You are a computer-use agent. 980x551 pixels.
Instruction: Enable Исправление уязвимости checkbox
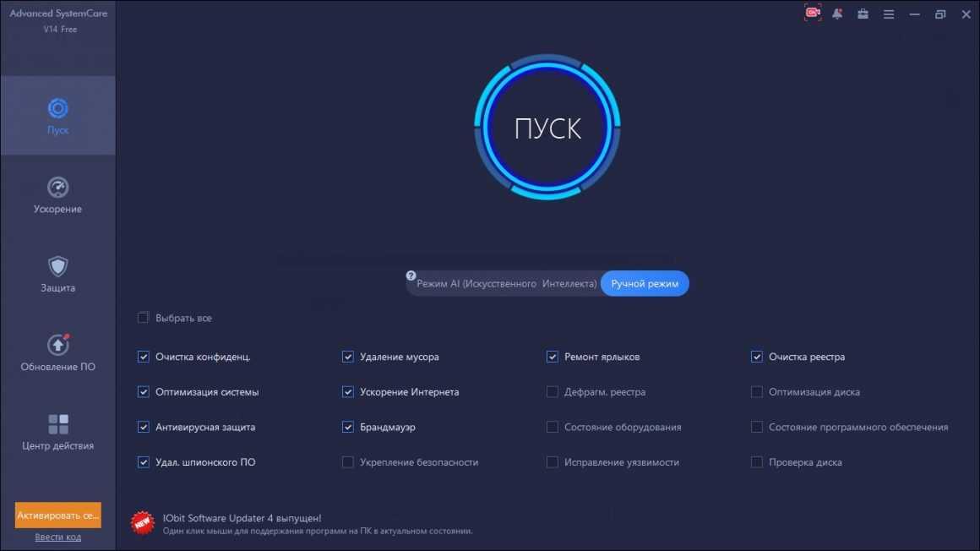[x=552, y=462]
